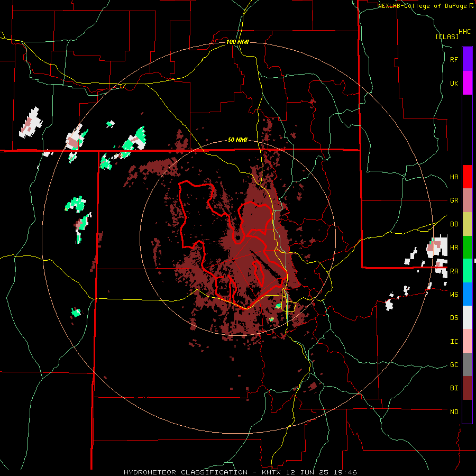Click the 50 NMI range ring label
The height and width of the screenshot is (476, 476).
[237, 140]
